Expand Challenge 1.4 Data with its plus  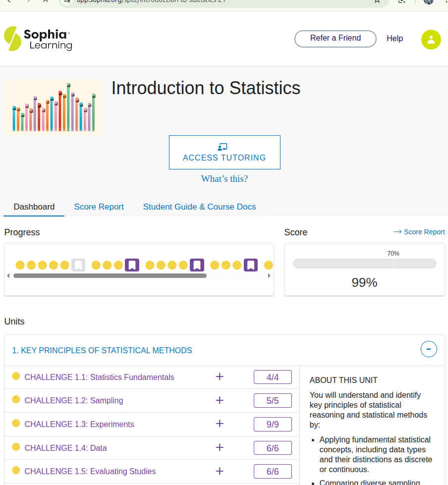(x=220, y=447)
